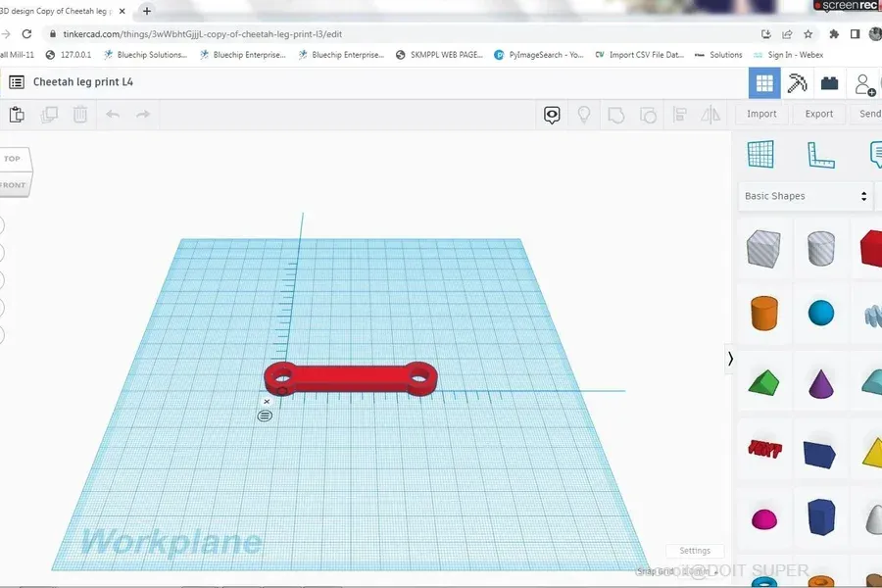Click the Align tool icon
Screen dimensions: 882x588
click(x=679, y=115)
